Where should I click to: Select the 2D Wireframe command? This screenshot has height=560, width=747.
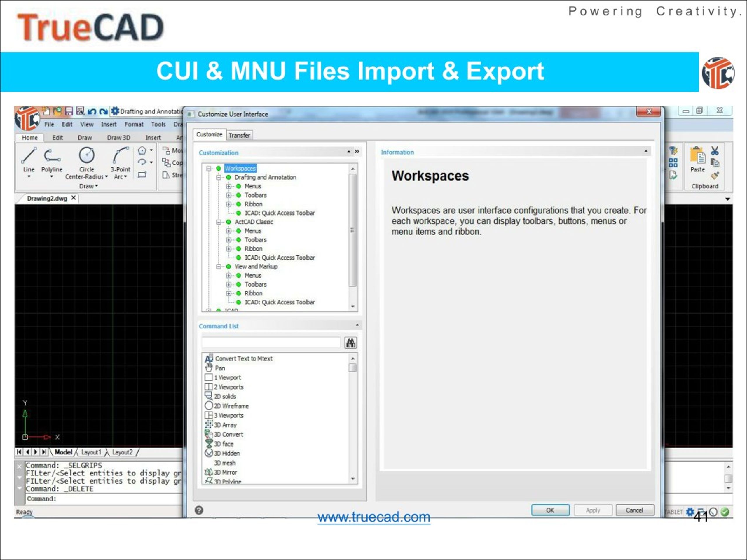point(227,406)
